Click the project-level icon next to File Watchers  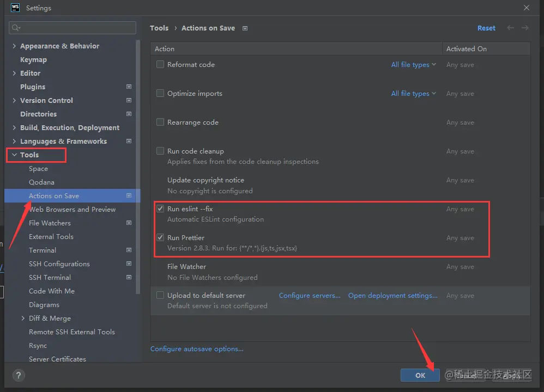tap(129, 223)
